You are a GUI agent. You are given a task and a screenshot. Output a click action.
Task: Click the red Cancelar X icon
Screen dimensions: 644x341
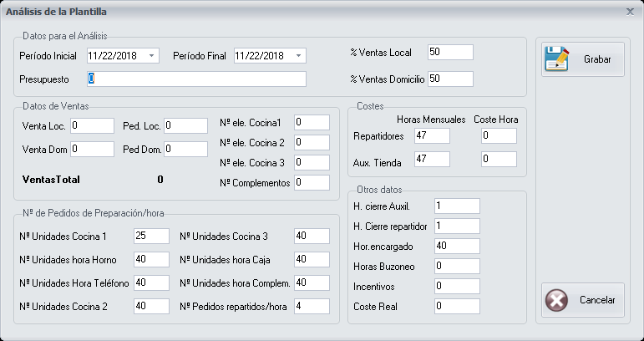coord(557,299)
